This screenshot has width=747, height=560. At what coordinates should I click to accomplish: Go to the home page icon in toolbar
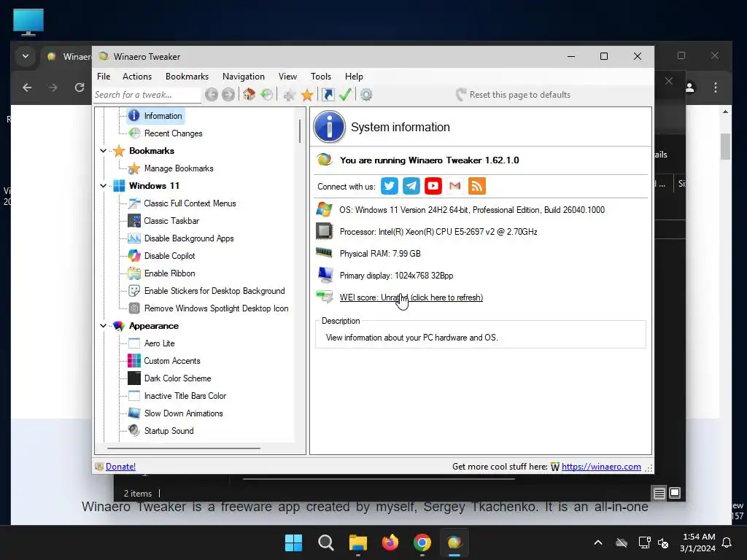click(249, 95)
